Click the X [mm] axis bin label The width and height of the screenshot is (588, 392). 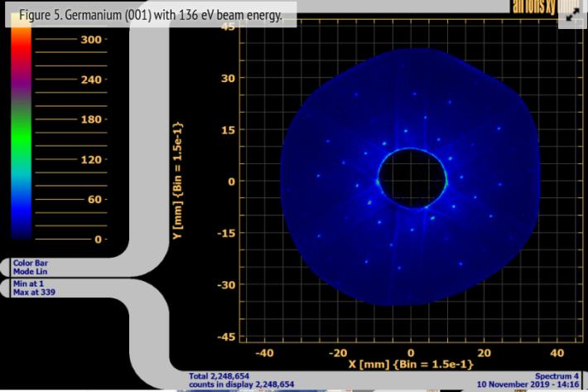(411, 365)
